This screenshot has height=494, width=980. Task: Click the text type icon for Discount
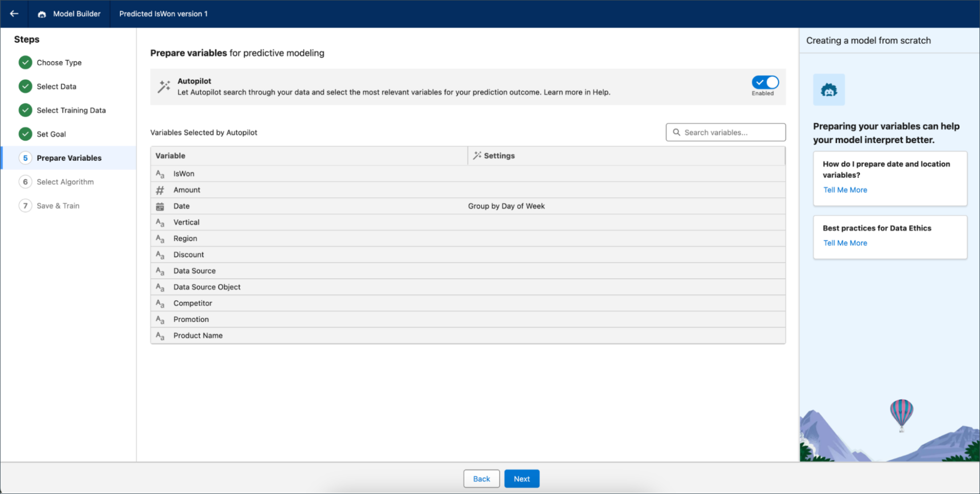(x=160, y=255)
